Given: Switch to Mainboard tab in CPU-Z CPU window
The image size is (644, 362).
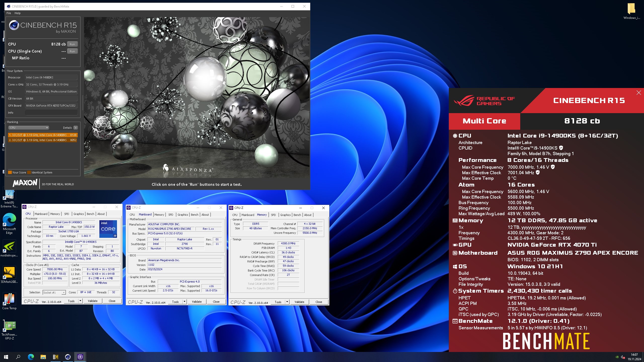Looking at the screenshot, I should [x=41, y=214].
